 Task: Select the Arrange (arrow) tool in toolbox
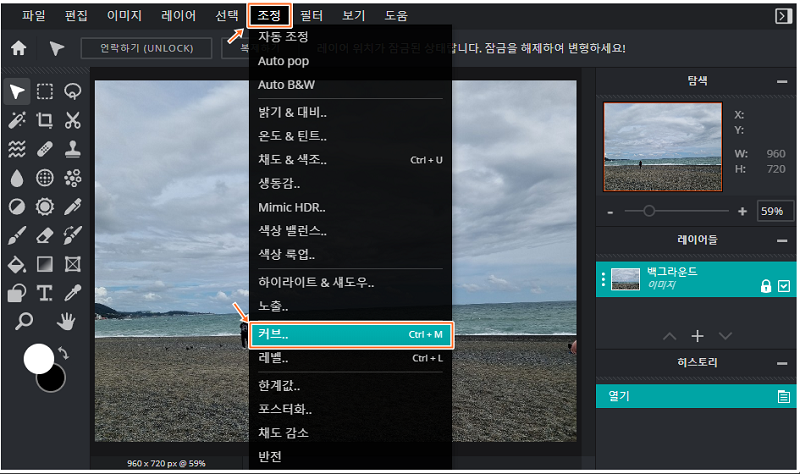tap(17, 92)
